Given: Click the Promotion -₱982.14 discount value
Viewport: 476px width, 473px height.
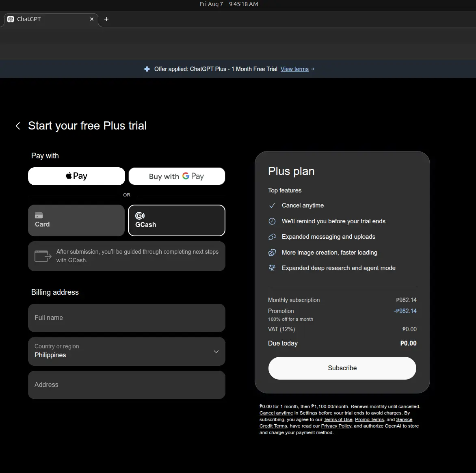Looking at the screenshot, I should (x=405, y=311).
